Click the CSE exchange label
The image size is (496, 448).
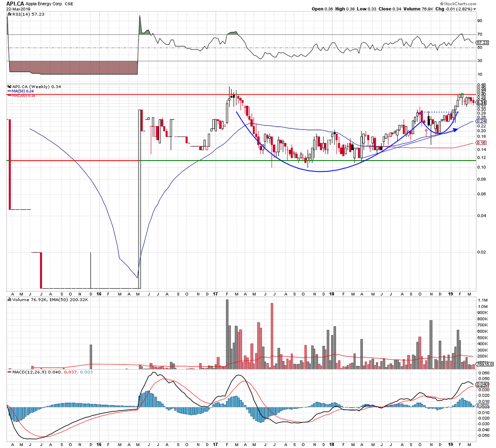click(69, 3)
